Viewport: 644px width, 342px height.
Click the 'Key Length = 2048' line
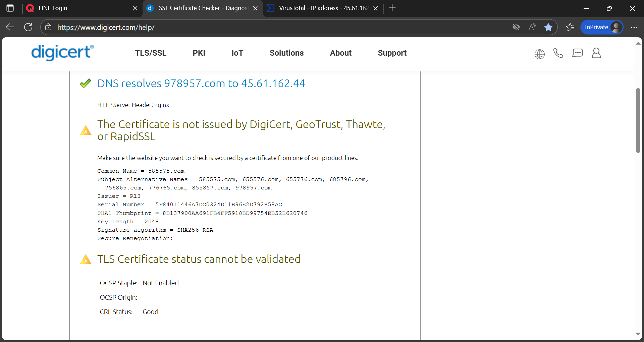point(128,222)
